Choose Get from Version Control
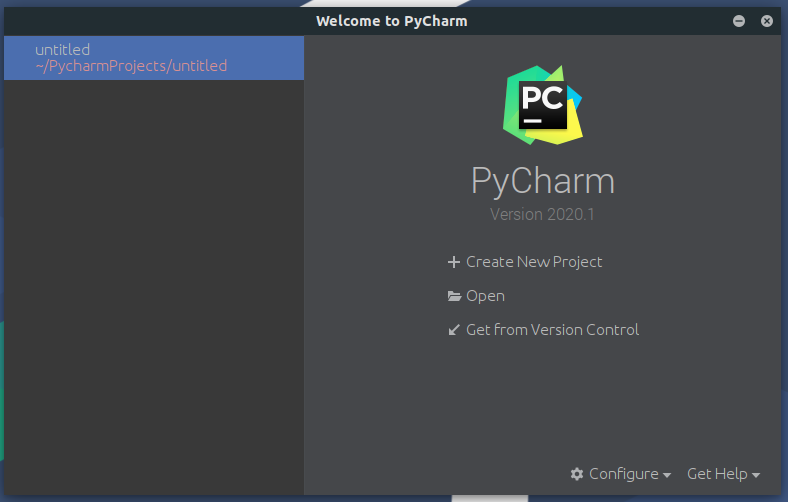The width and height of the screenshot is (788, 502). [x=552, y=330]
